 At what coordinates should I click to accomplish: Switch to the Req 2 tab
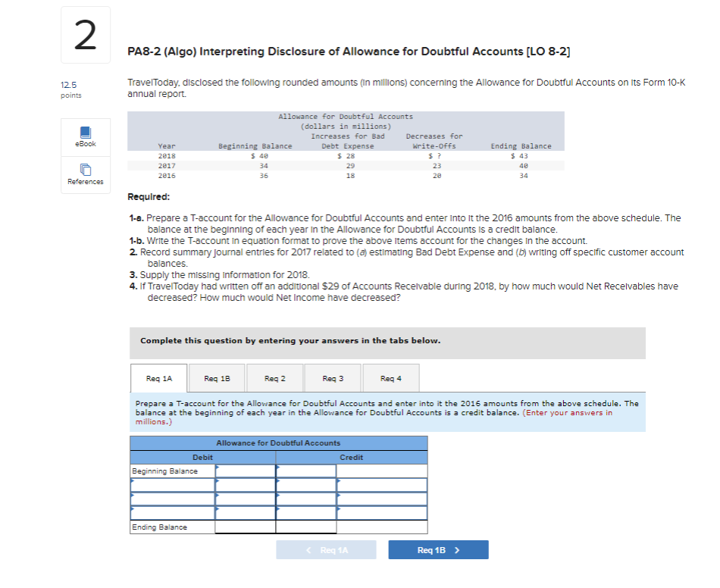[276, 377]
